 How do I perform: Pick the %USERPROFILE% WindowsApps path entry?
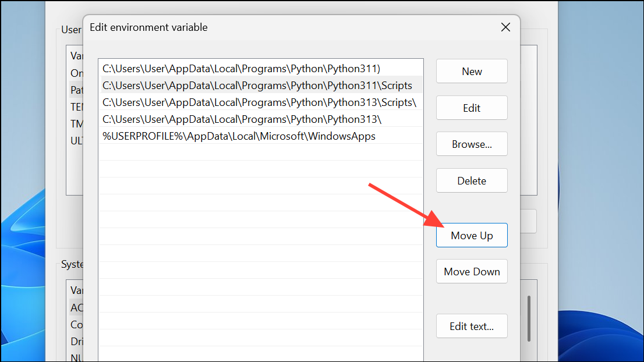[x=239, y=136]
